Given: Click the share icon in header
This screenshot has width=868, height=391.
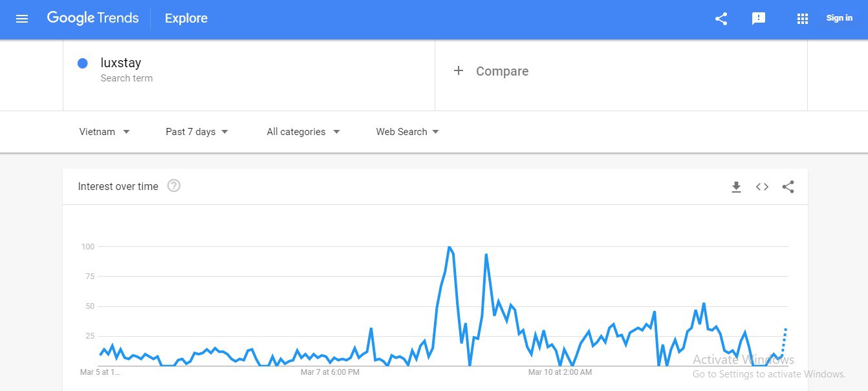Looking at the screenshot, I should point(721,19).
